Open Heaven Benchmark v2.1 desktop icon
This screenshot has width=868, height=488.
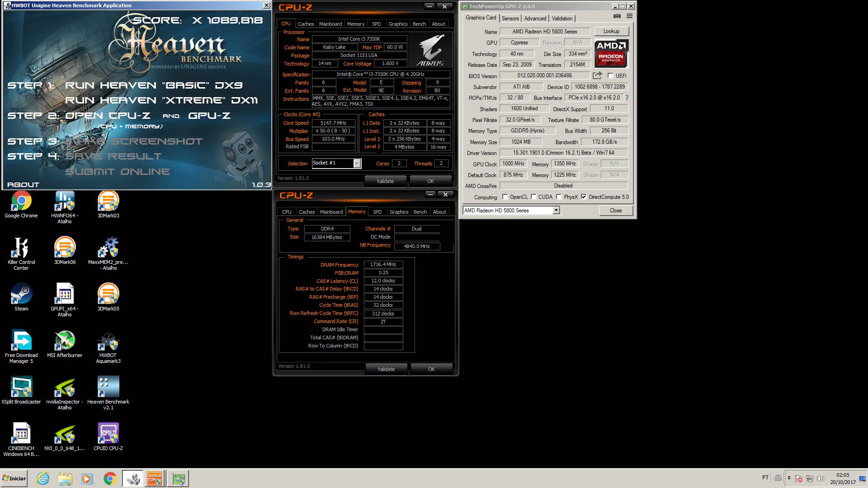tap(108, 394)
